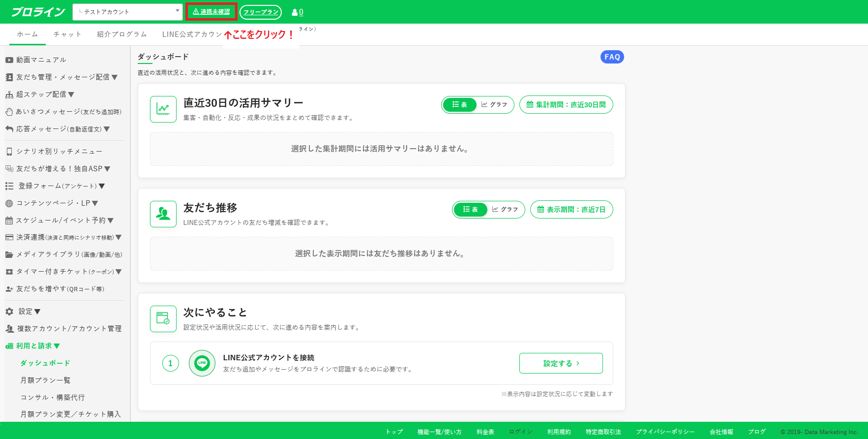The image size is (868, 439).
Task: Open 会社情報 footer link
Action: tap(721, 432)
